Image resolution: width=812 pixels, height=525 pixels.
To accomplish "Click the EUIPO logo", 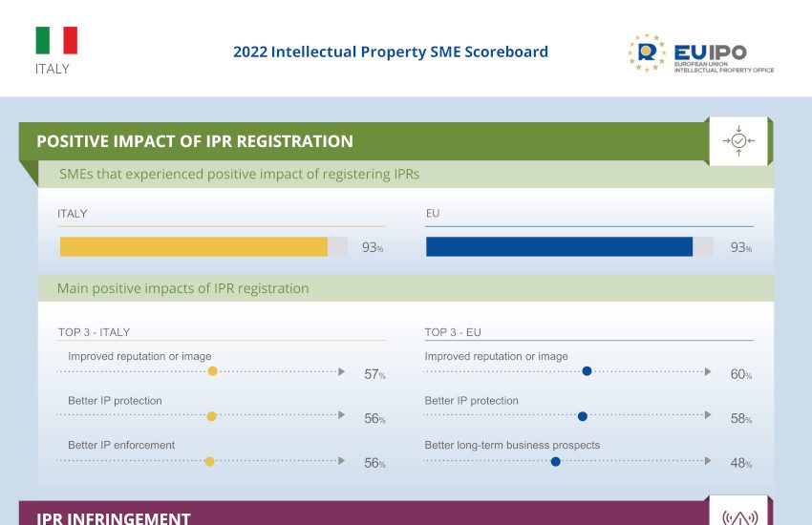I will coord(700,54).
